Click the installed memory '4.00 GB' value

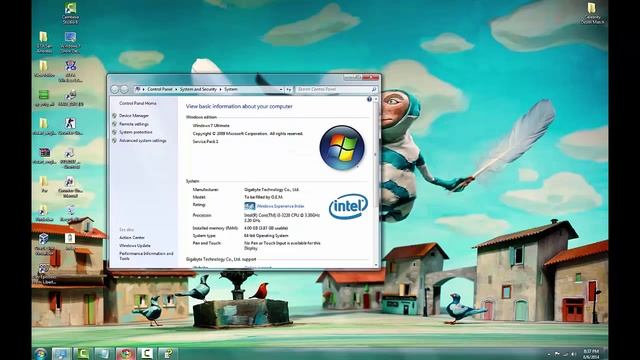[266, 228]
